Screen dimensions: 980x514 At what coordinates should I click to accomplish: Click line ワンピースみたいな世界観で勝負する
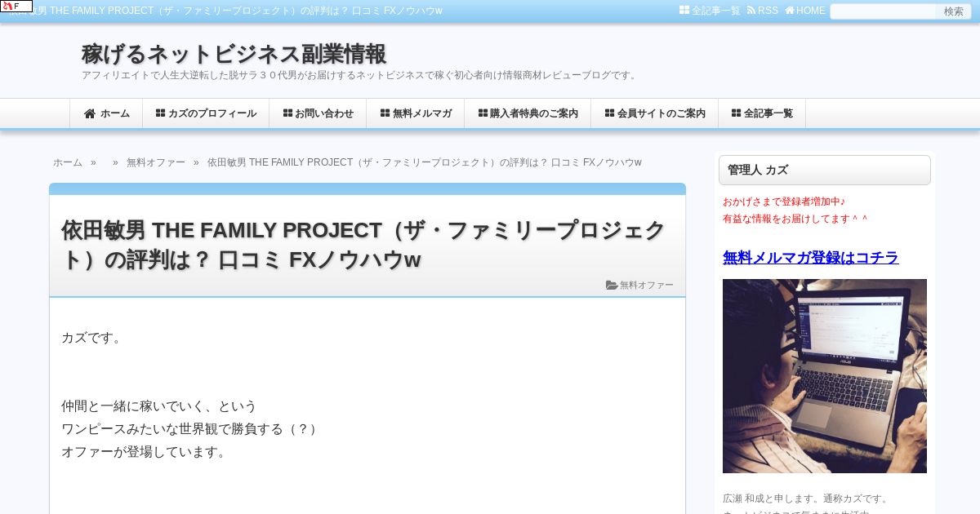191,429
